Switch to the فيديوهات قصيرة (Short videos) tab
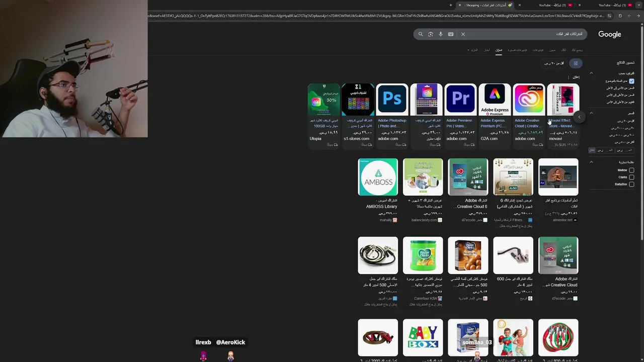 (517, 50)
